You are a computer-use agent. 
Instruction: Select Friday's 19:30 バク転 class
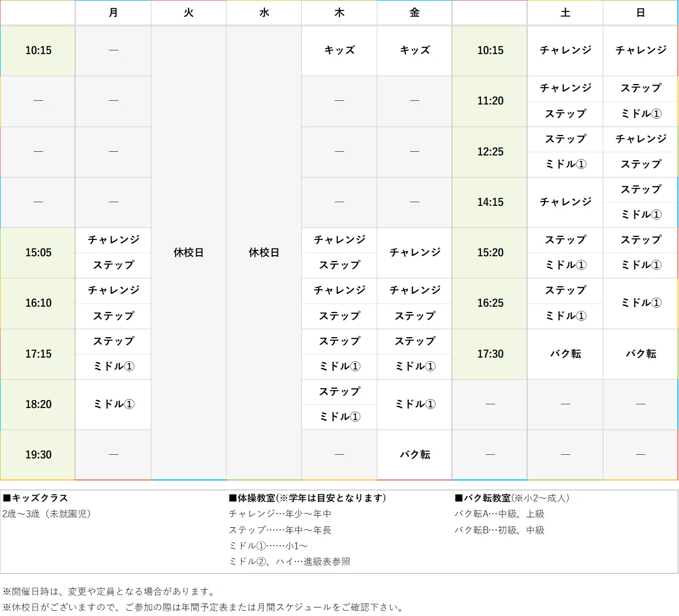pyautogui.click(x=414, y=455)
